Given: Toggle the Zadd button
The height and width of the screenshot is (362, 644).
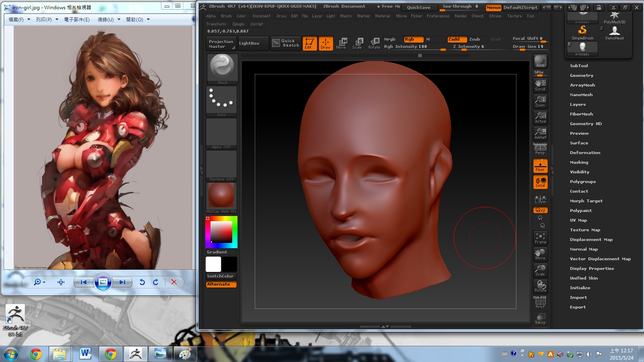Looking at the screenshot, I should pyautogui.click(x=457, y=39).
